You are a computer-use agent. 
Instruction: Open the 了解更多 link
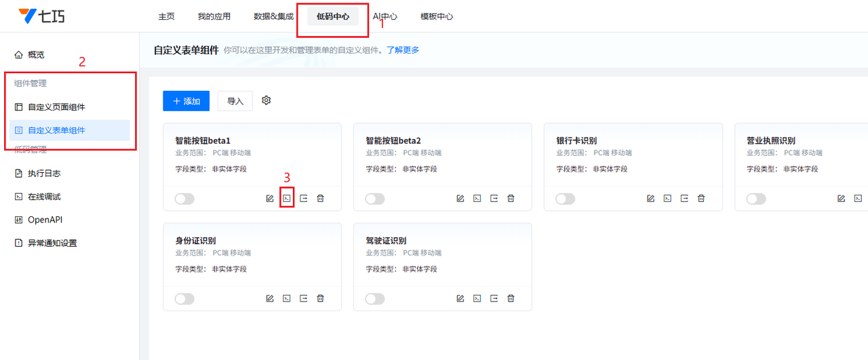pos(403,50)
